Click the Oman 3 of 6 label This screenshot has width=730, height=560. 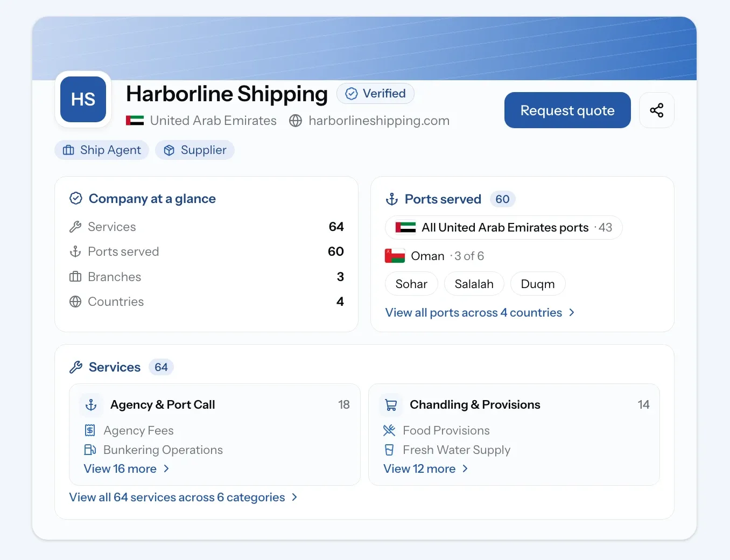click(x=447, y=256)
